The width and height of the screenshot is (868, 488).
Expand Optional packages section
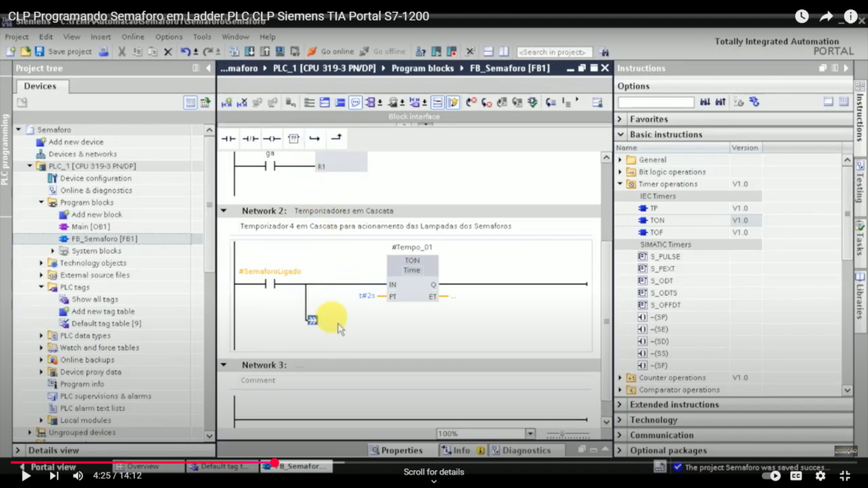(620, 451)
